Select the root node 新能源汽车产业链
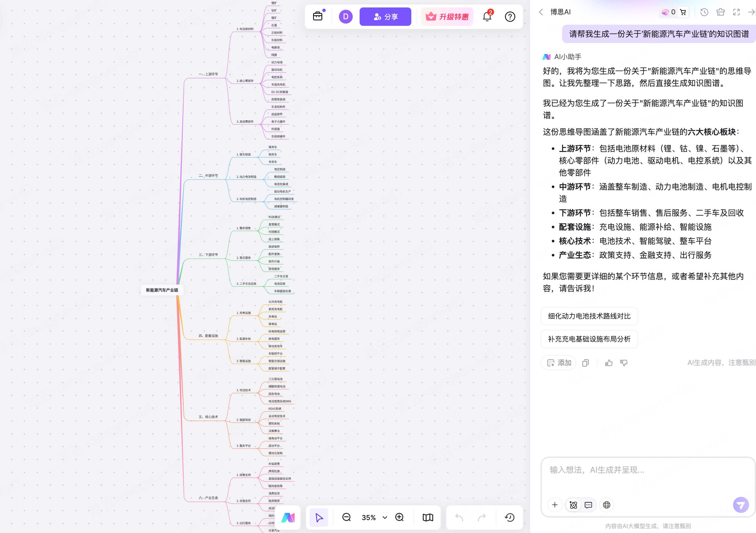This screenshot has height=533, width=756. tap(162, 290)
